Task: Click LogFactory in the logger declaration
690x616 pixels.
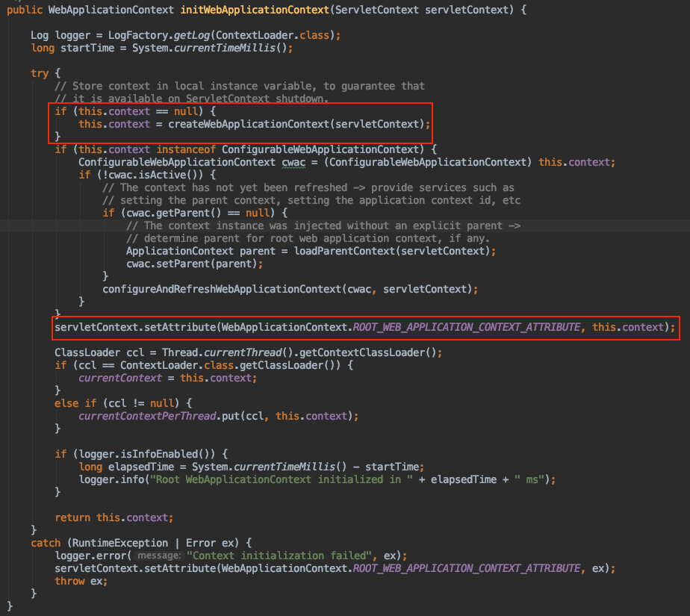Action: [123, 36]
